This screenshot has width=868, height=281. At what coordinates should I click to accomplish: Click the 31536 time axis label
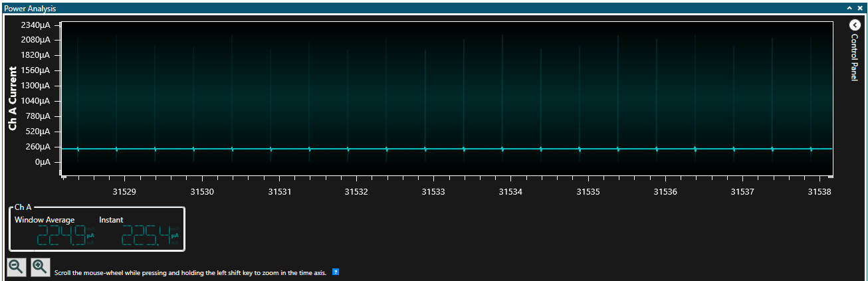click(665, 191)
